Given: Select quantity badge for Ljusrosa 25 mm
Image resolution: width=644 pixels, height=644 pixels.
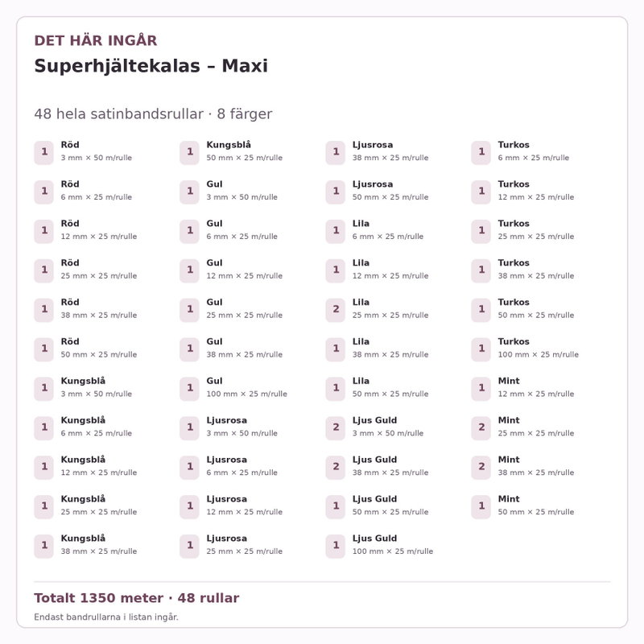Looking at the screenshot, I should [x=189, y=546].
